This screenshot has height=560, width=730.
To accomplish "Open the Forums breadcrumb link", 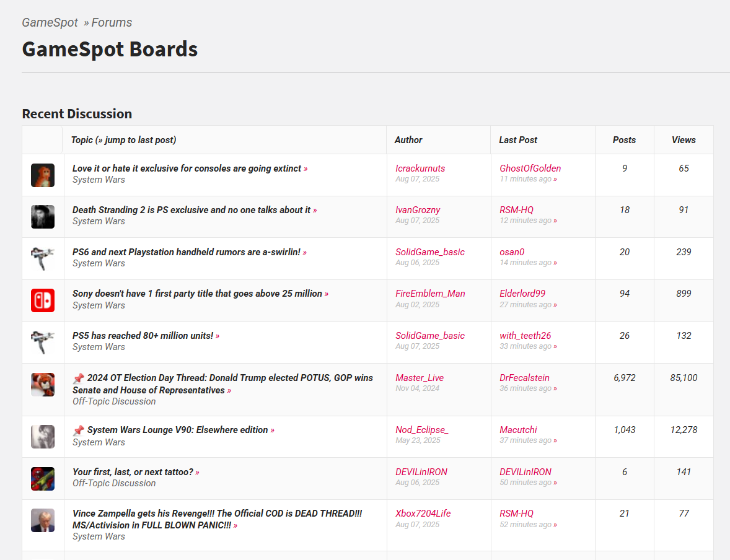I will (112, 22).
